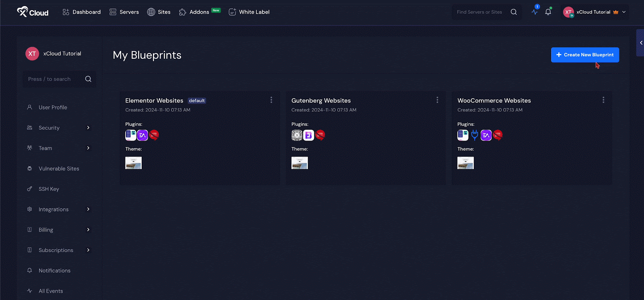Open the Sites menu
Screen dimensions: 644x300
159,12
